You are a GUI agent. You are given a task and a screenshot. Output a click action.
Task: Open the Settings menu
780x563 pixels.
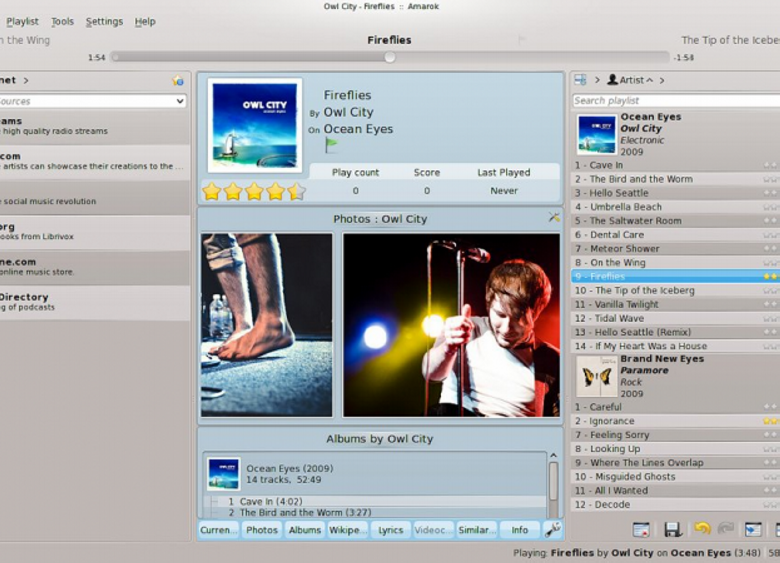coord(104,21)
